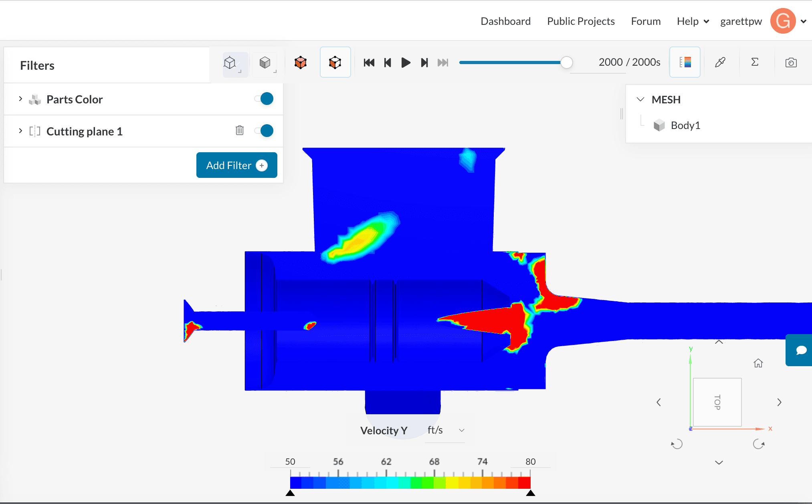Capture a screenshot with camera icon
The image size is (812, 504).
coord(791,62)
